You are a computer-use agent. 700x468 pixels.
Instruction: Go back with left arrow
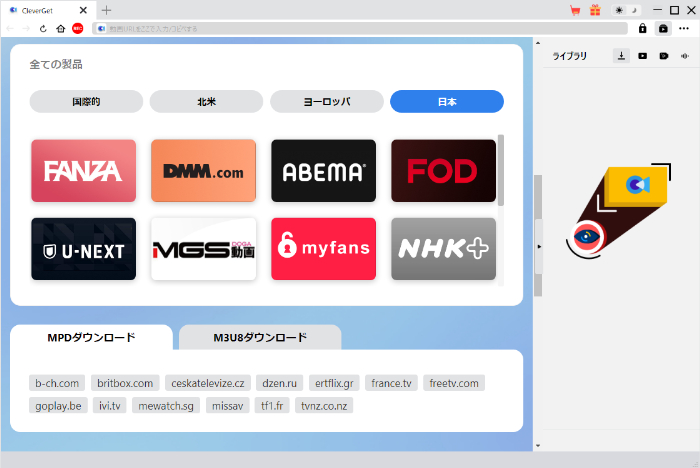pos(10,29)
